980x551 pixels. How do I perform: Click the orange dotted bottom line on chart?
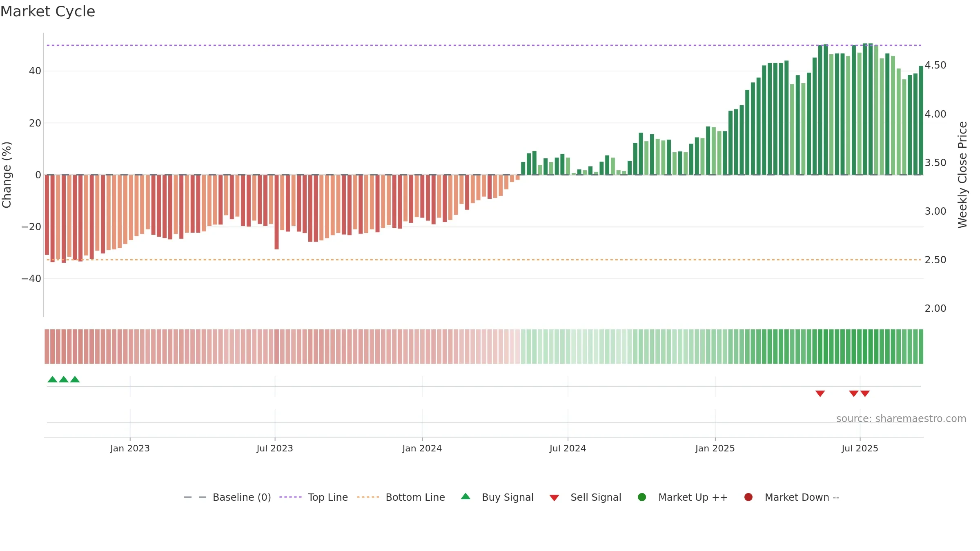coord(484,260)
